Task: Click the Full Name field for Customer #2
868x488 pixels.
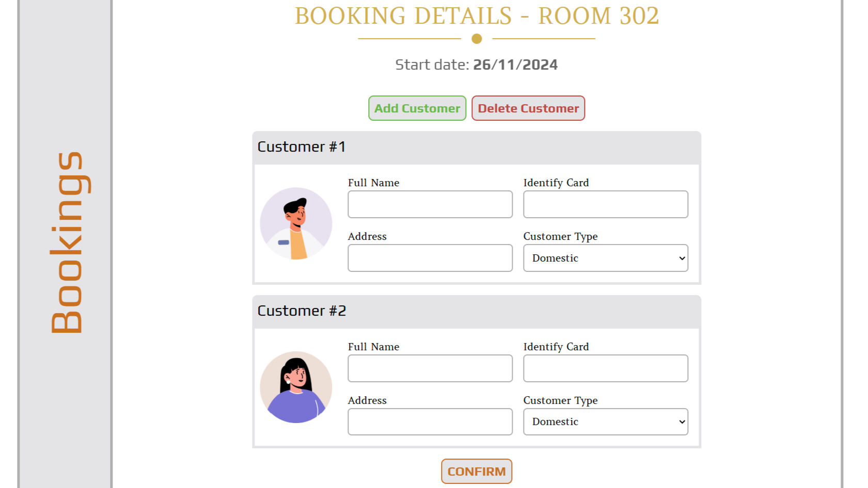Action: tap(430, 368)
